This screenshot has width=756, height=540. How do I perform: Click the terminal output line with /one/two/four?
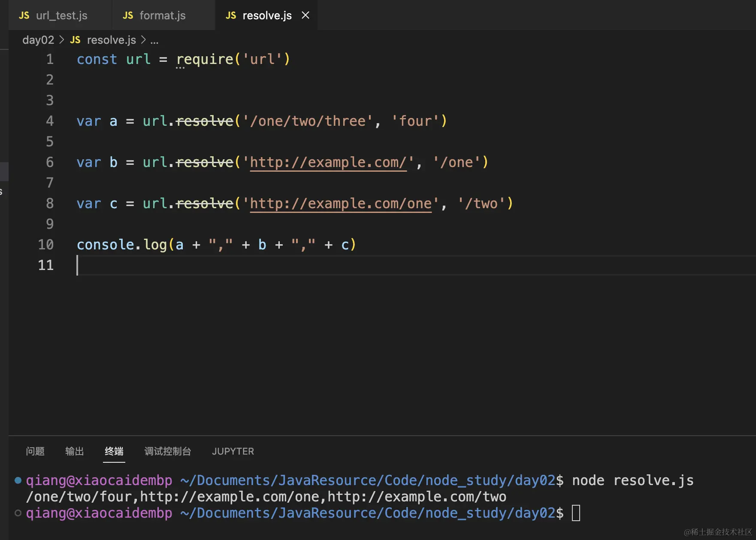266,497
